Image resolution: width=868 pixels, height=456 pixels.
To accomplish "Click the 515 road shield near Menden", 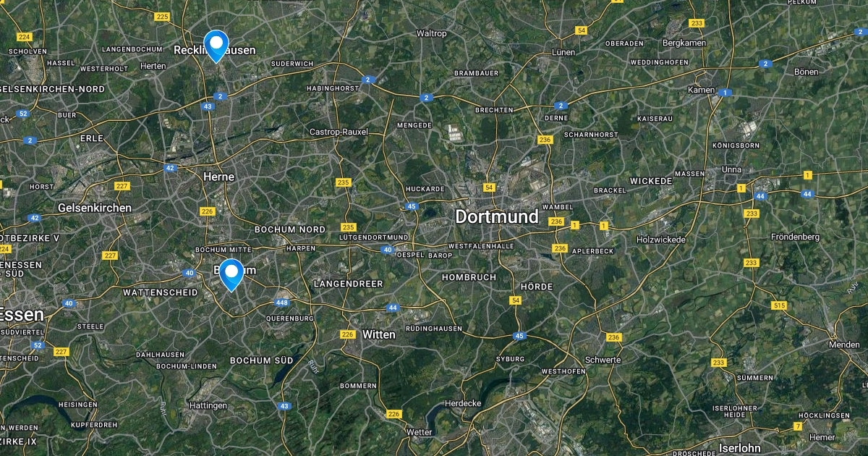I will click(x=779, y=306).
